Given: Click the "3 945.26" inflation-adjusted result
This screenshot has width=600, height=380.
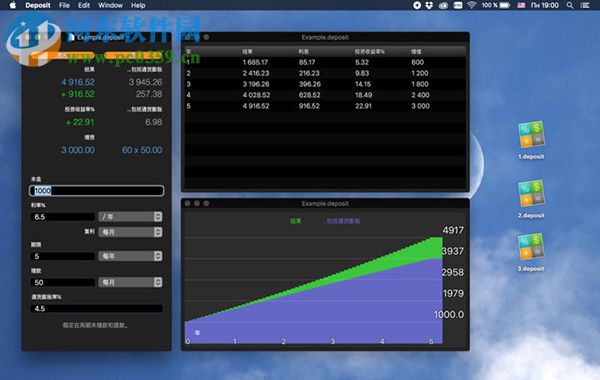Looking at the screenshot, I should [x=145, y=82].
